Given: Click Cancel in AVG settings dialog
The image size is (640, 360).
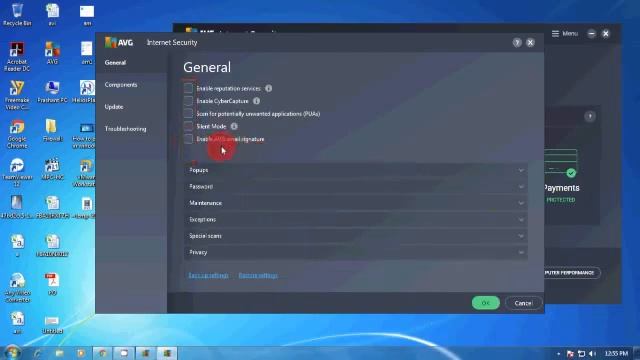Looking at the screenshot, I should [523, 303].
